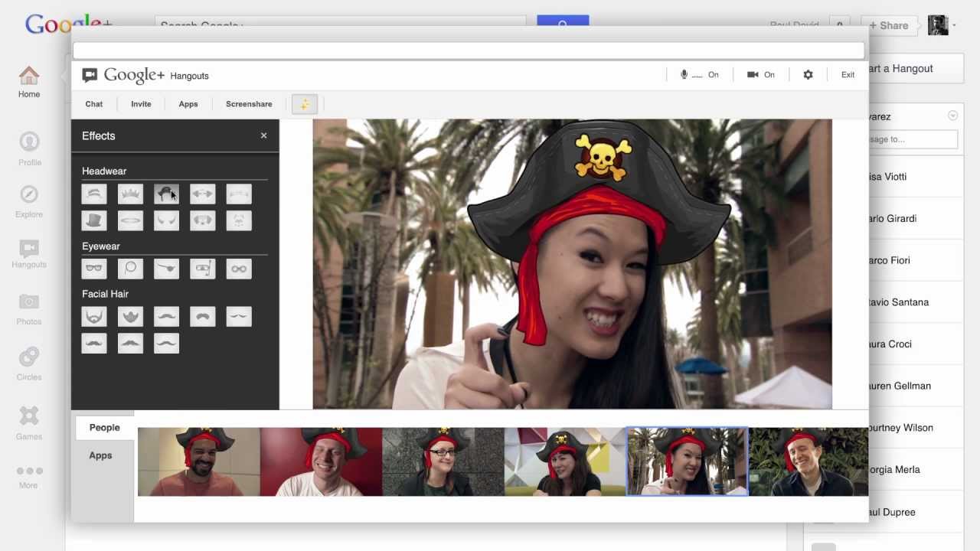Image resolution: width=980 pixels, height=551 pixels.
Task: Select the thin curled mustache effect
Action: pyautogui.click(x=239, y=317)
